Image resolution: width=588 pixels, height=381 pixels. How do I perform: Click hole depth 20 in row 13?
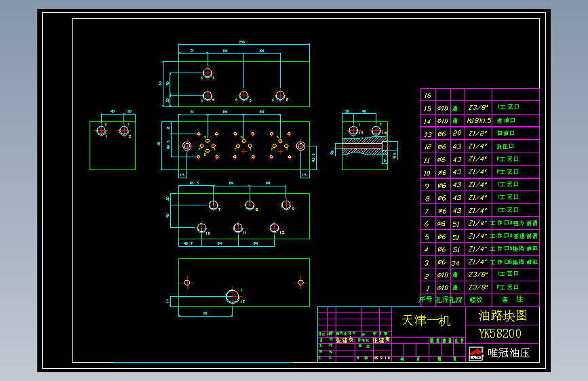tap(456, 133)
